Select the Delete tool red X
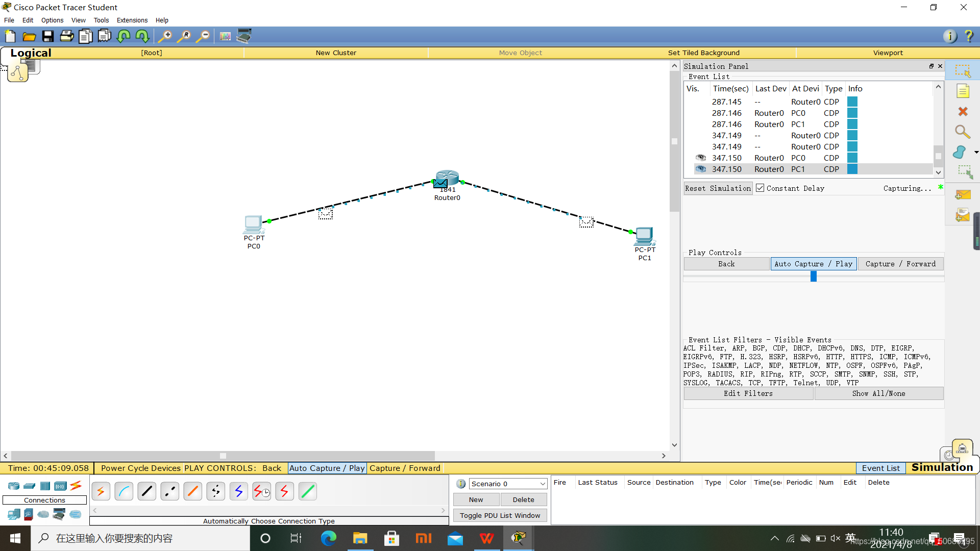The width and height of the screenshot is (980, 551). [x=963, y=112]
